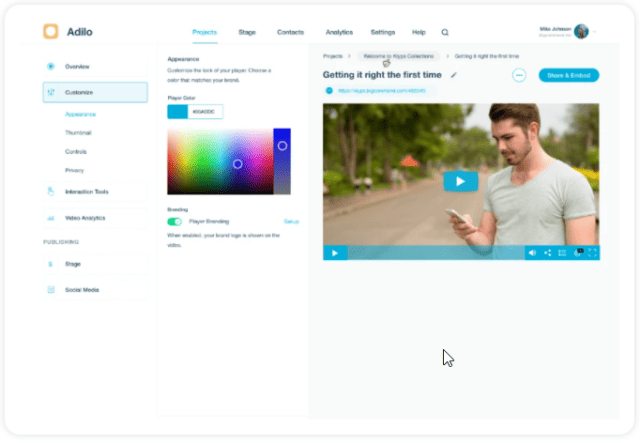Viewport: 640px width, 443px height.
Task: Switch to the Analytics tab
Action: pos(339,32)
